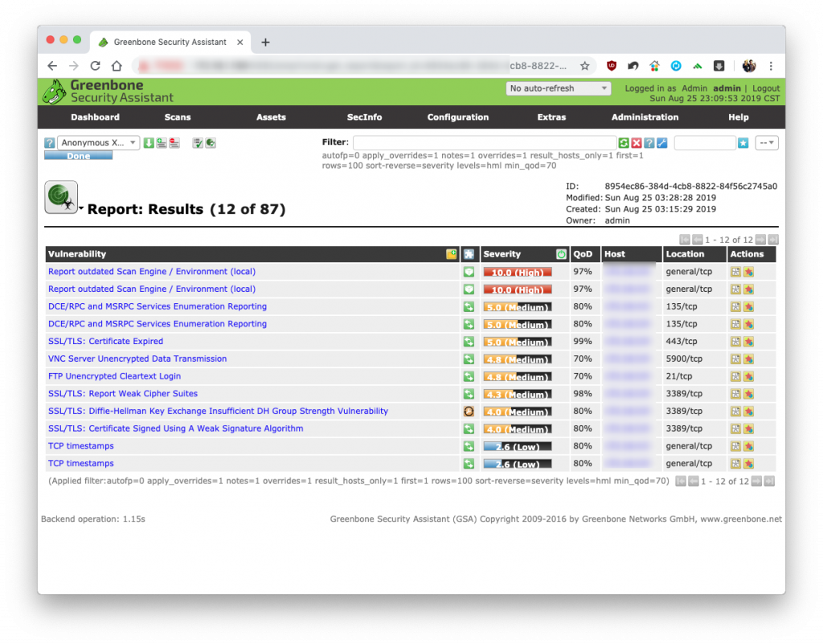This screenshot has height=644, width=823.
Task: Open the Assets menu
Action: [271, 117]
